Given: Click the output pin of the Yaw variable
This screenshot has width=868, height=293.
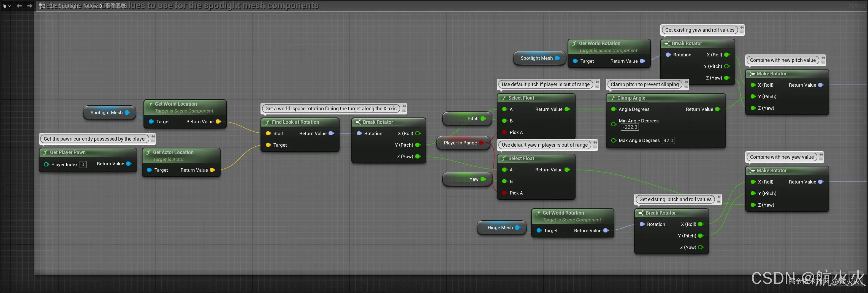Looking at the screenshot, I should tap(483, 179).
